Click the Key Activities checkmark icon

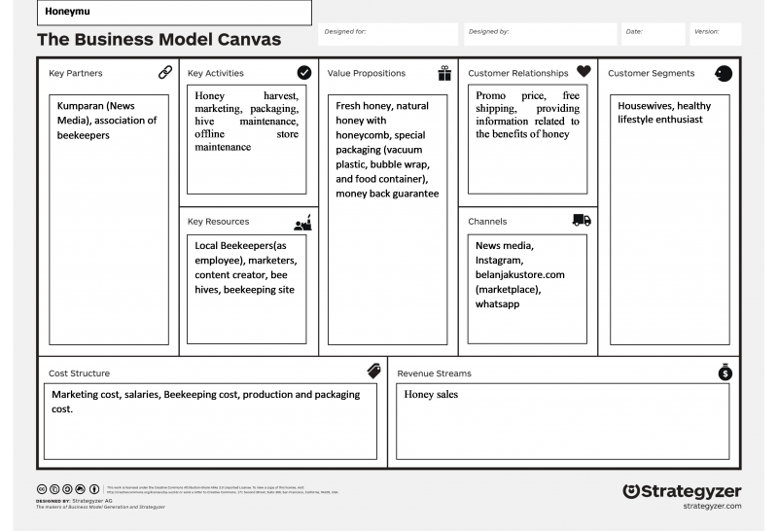[x=304, y=72]
